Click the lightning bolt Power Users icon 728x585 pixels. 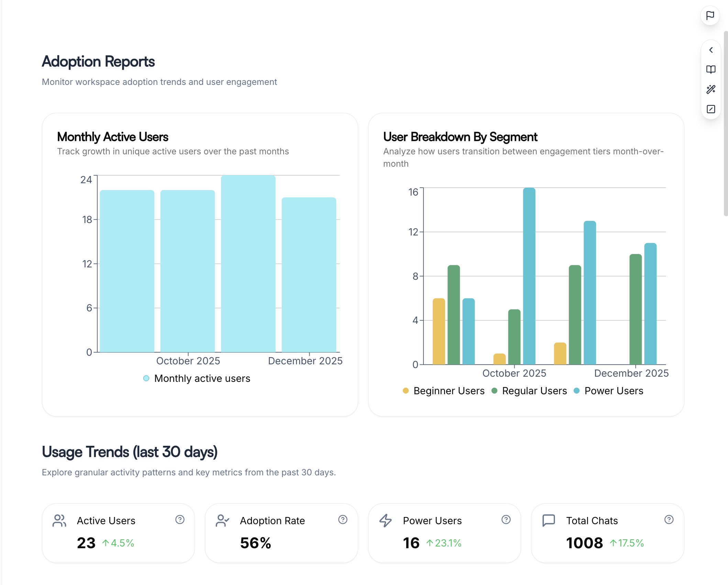tap(386, 520)
